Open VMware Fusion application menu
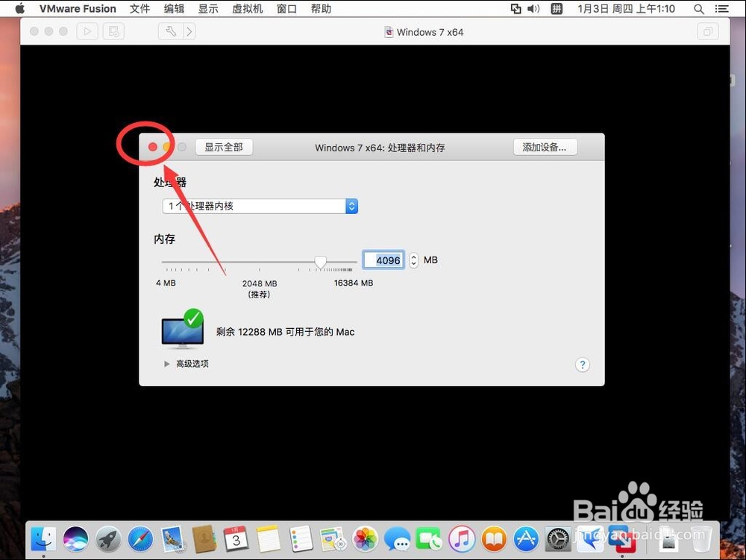This screenshot has width=746, height=560. point(78,8)
